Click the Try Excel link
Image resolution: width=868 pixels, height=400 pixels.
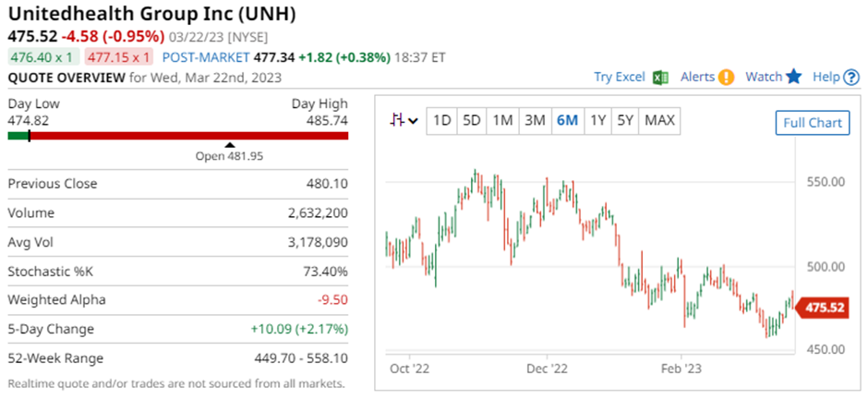pos(619,77)
